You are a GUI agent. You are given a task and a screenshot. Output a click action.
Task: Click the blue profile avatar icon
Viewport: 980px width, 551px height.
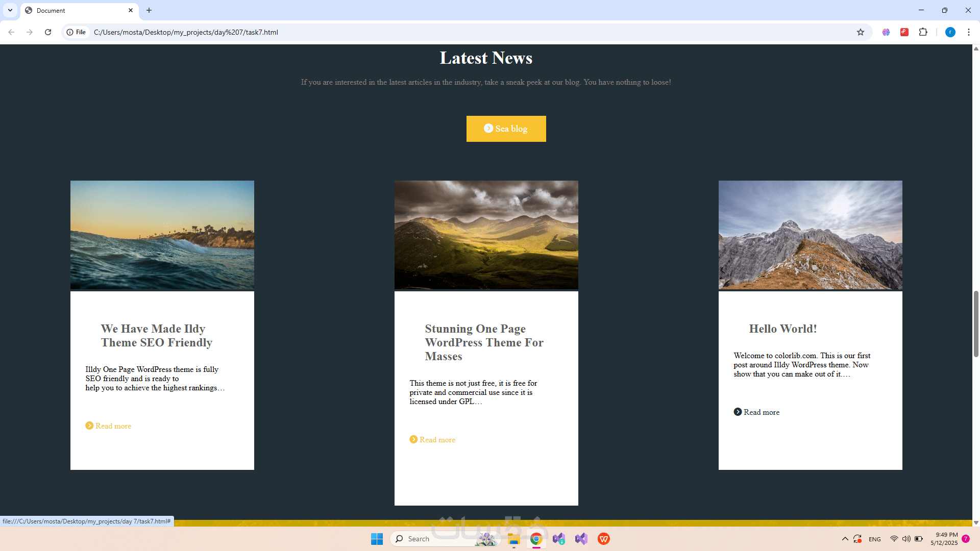tap(950, 32)
